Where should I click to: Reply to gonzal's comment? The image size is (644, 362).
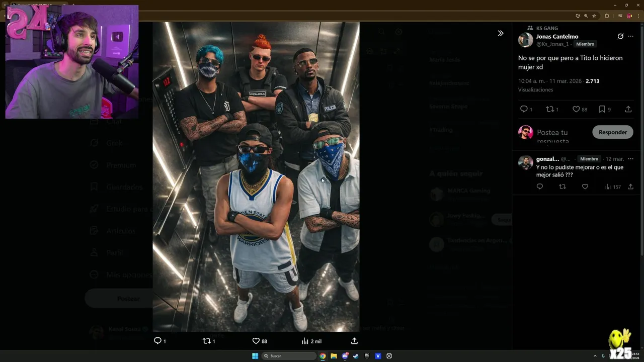pyautogui.click(x=540, y=187)
